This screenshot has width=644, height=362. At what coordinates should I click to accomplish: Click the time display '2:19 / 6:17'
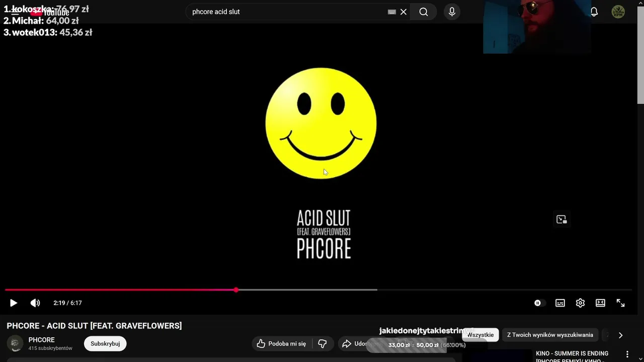pyautogui.click(x=67, y=303)
